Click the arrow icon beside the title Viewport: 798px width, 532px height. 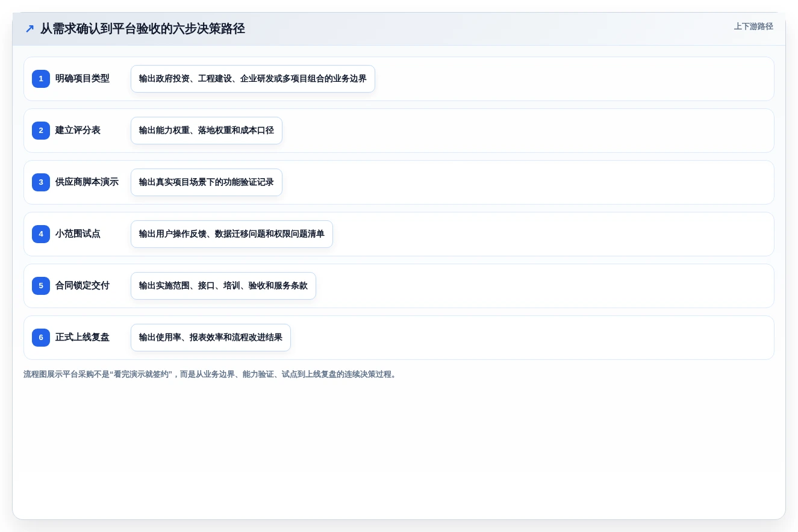pos(30,29)
